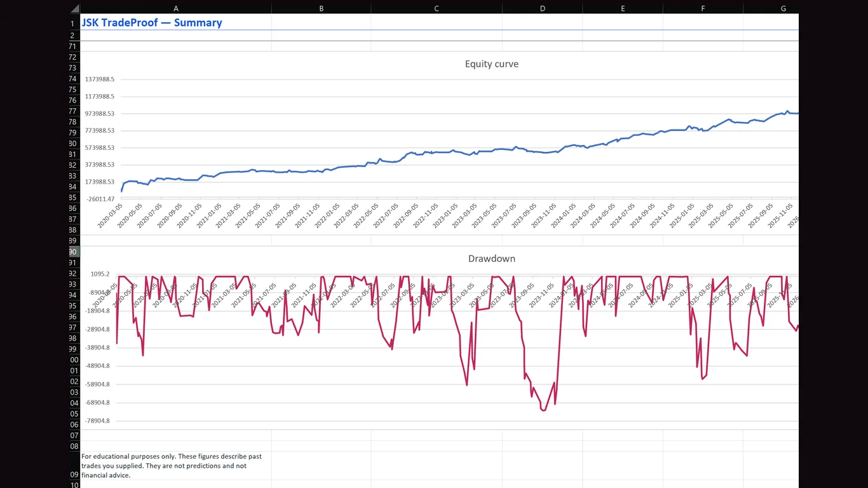Viewport: 868px width, 488px height.
Task: Select the educational purposes disclaimer cell
Action: pos(176,466)
